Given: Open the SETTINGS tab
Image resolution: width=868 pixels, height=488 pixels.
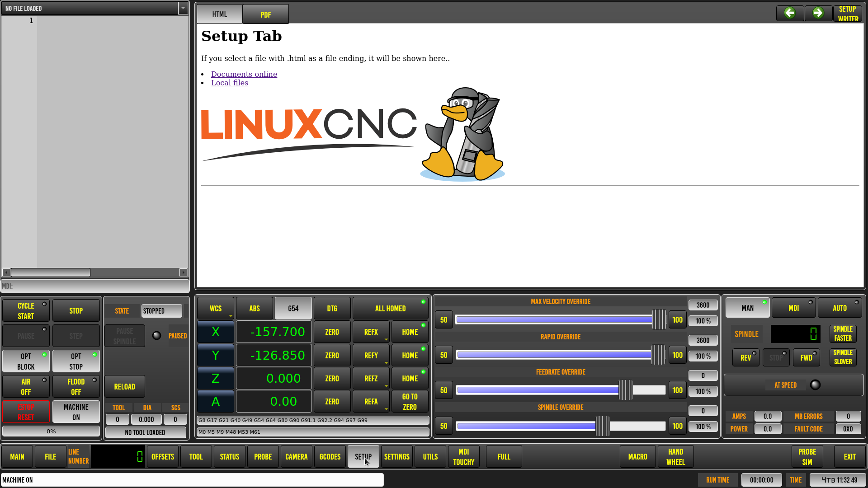Looking at the screenshot, I should click(397, 457).
